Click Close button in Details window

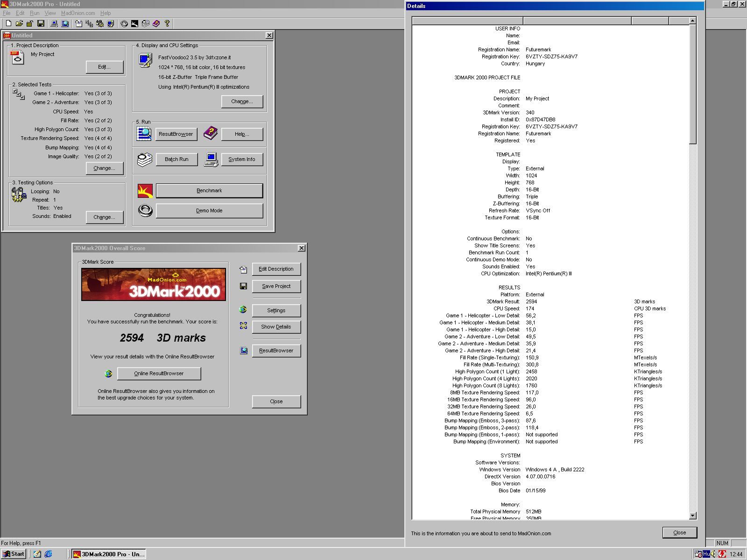click(679, 532)
